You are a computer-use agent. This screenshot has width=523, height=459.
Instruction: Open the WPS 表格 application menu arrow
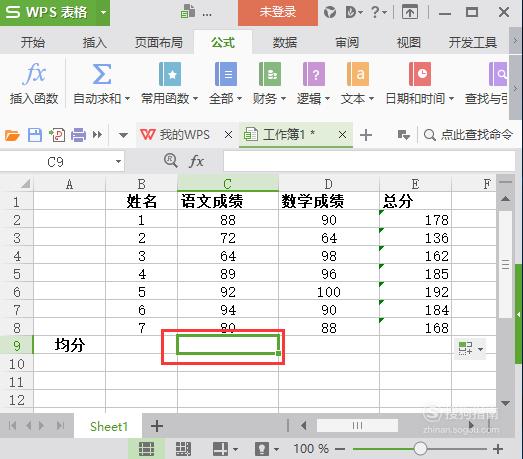103,13
